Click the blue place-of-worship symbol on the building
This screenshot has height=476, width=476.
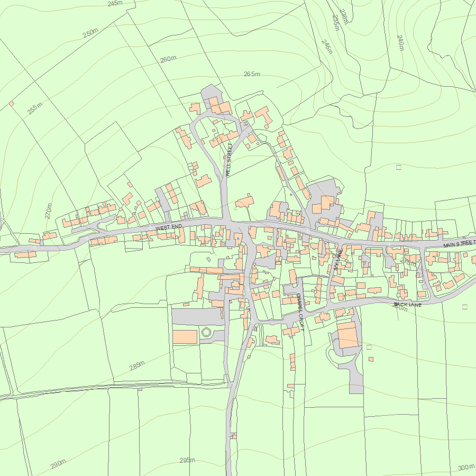click(x=239, y=239)
